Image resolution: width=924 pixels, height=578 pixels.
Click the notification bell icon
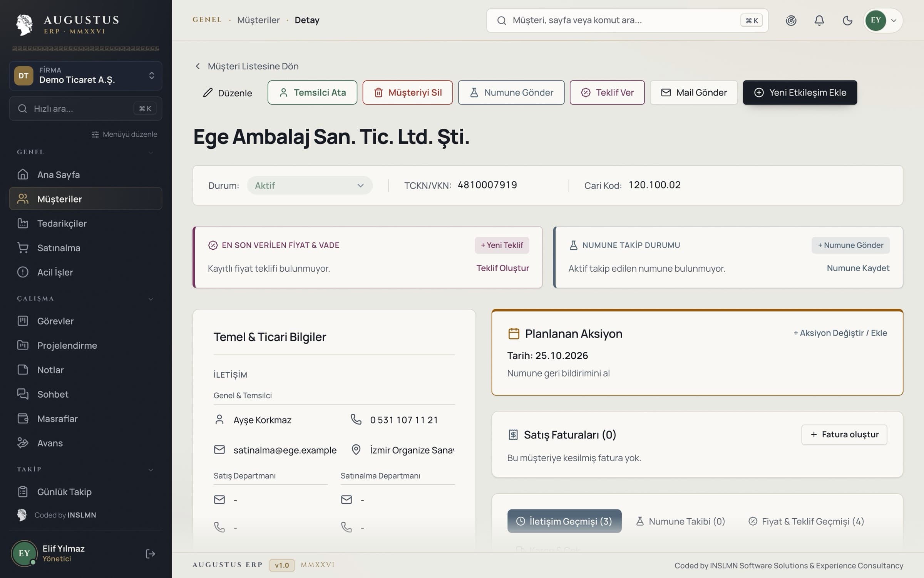point(819,20)
